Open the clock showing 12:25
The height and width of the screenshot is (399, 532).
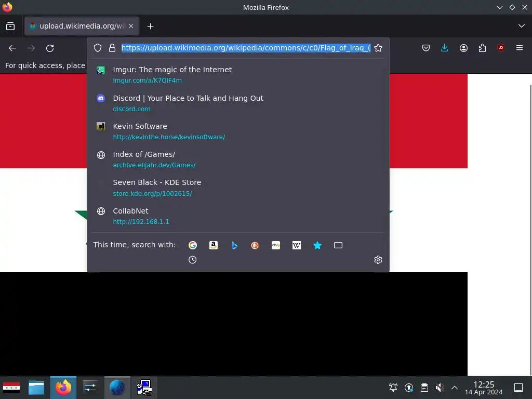pyautogui.click(x=484, y=388)
